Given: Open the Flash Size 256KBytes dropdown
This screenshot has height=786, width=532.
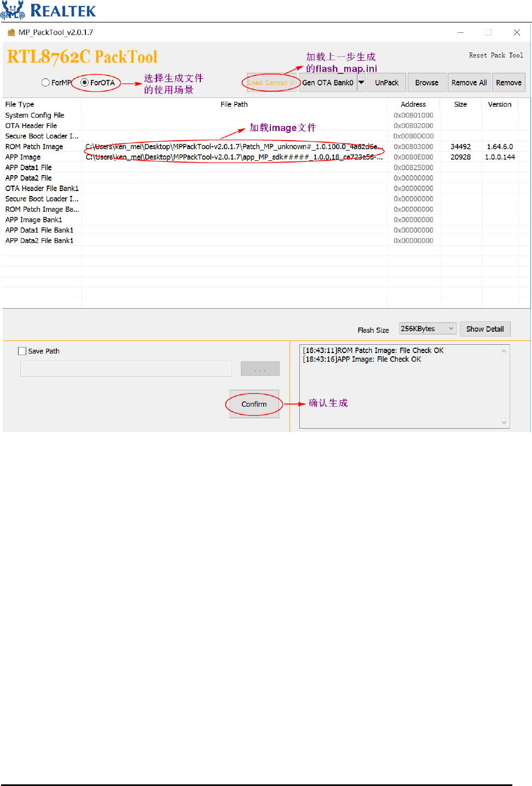Looking at the screenshot, I should tap(427, 328).
